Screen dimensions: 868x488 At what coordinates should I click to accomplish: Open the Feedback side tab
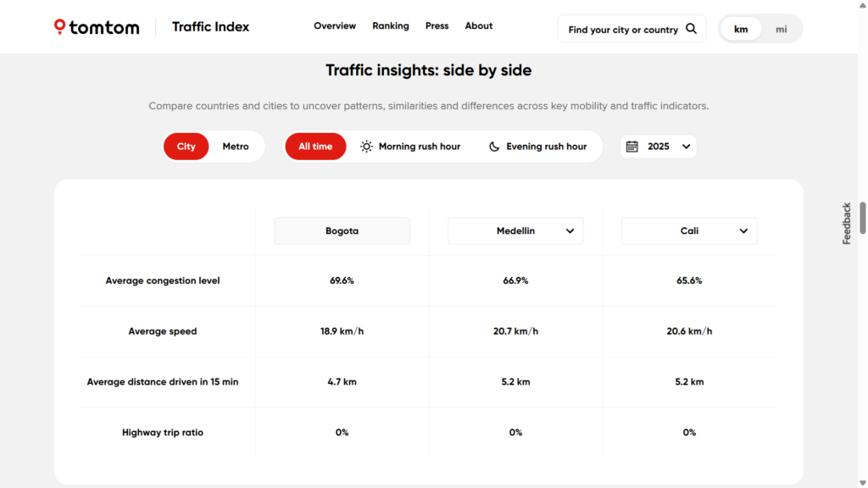coord(846,224)
